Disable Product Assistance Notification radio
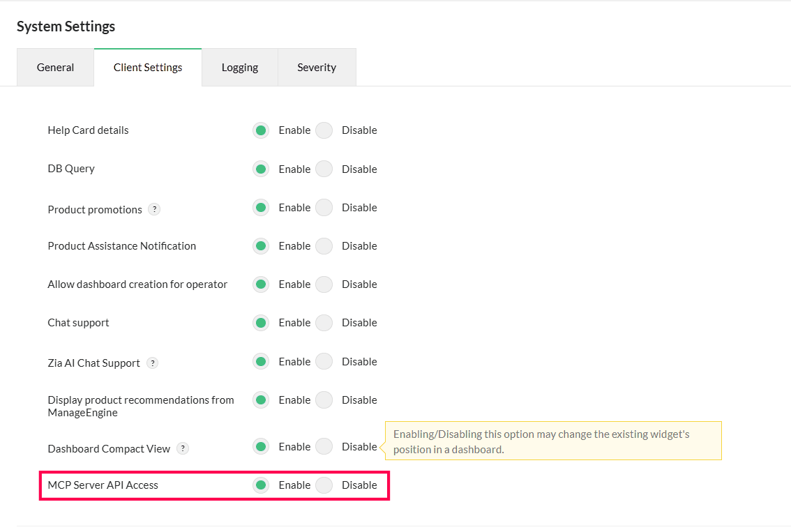 point(324,246)
